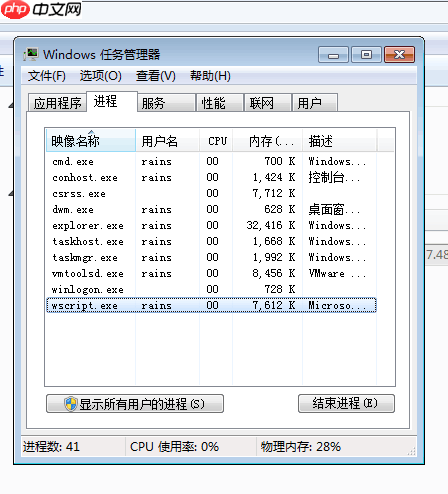Click the Microso... description cell
This screenshot has height=494, width=448.
[x=337, y=305]
